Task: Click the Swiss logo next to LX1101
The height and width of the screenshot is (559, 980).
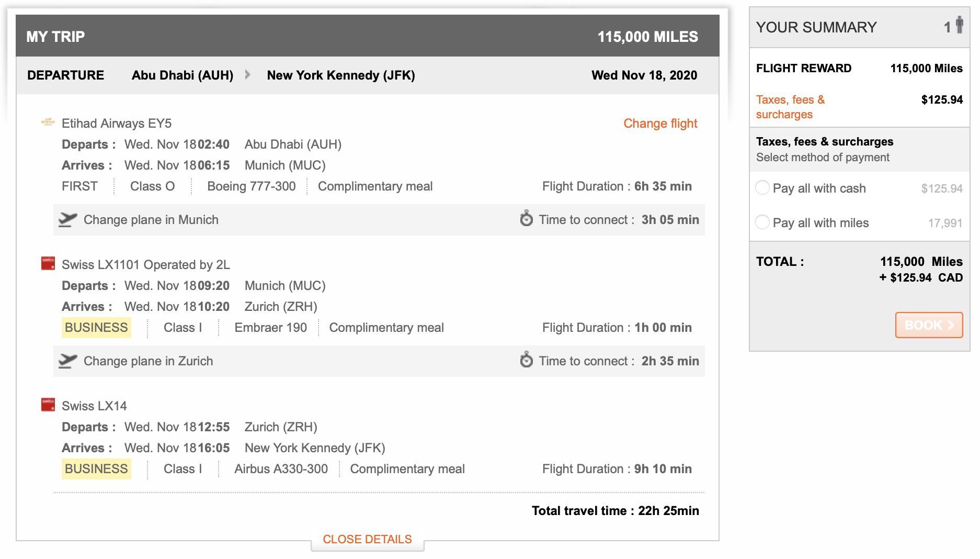Action: (x=48, y=263)
